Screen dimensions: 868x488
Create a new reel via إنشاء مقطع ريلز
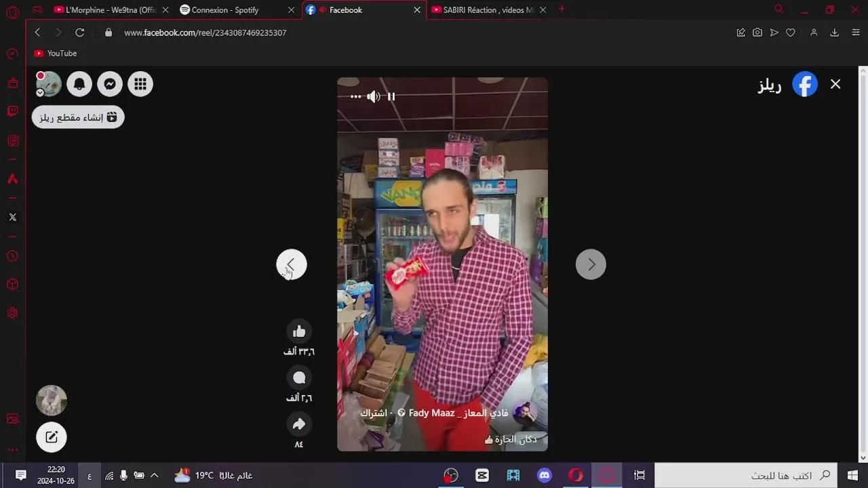coord(77,117)
